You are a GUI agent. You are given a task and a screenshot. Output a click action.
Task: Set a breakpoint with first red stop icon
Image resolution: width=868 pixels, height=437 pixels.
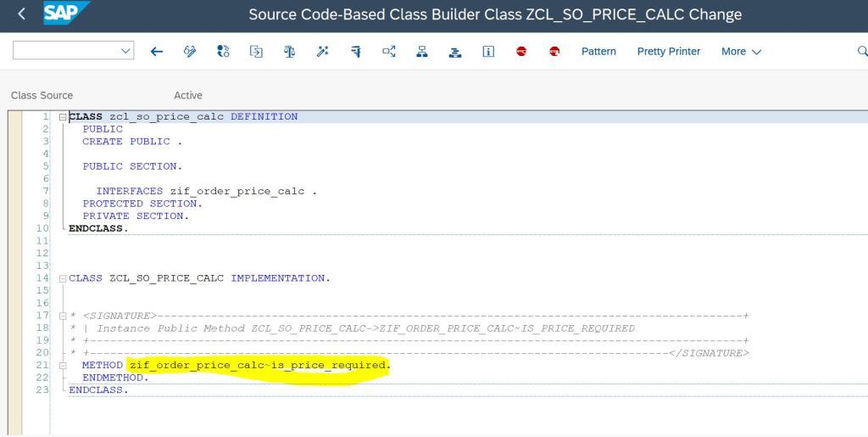pyautogui.click(x=521, y=52)
